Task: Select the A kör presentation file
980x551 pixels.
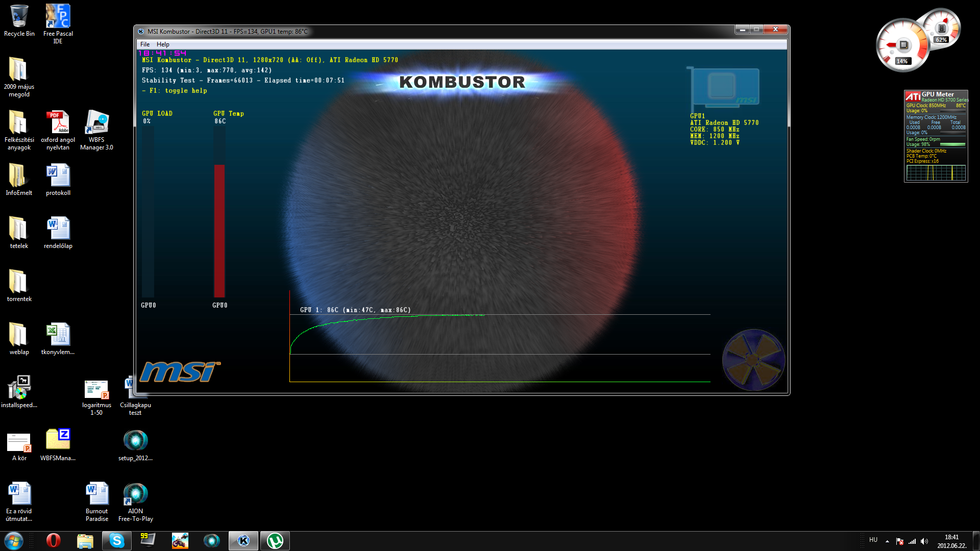Action: point(19,447)
